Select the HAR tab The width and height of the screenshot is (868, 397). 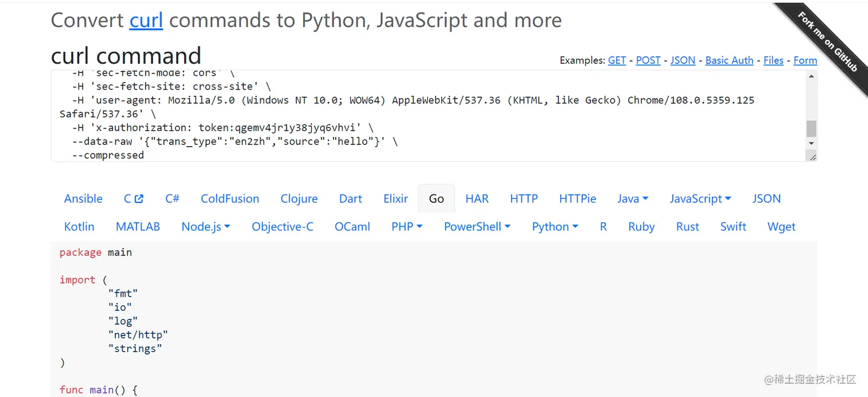pos(477,199)
